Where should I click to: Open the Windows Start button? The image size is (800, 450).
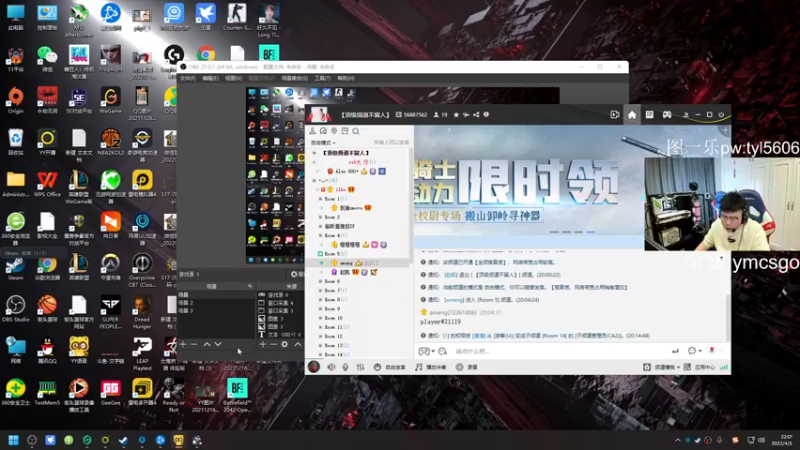(14, 440)
